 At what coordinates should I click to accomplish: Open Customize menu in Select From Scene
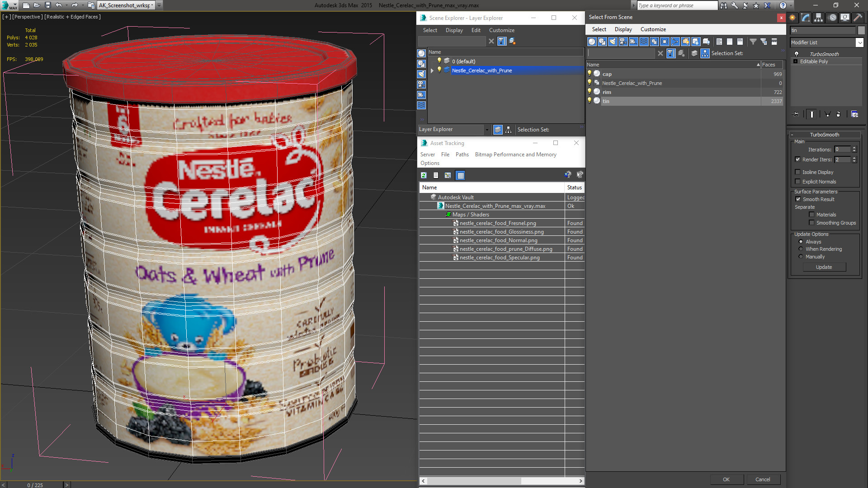653,29
